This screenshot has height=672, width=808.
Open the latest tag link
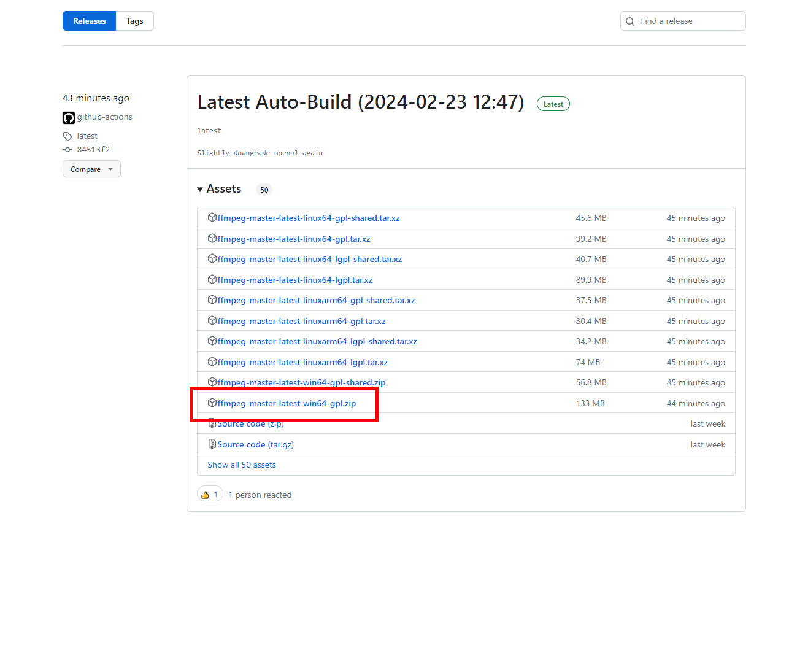87,136
